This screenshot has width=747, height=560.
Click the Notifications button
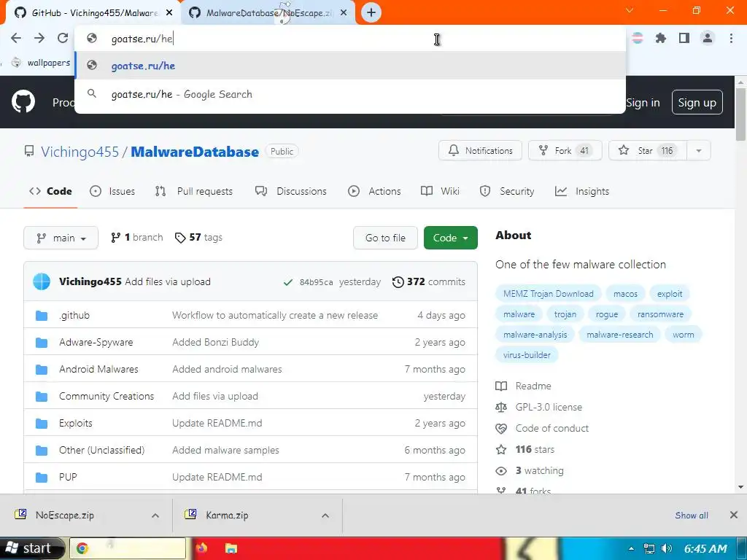click(480, 150)
